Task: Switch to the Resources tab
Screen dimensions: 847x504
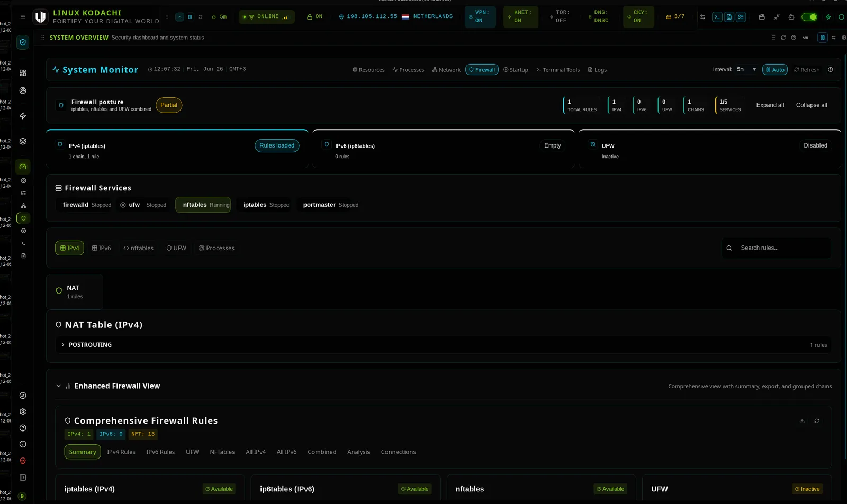Action: point(368,70)
